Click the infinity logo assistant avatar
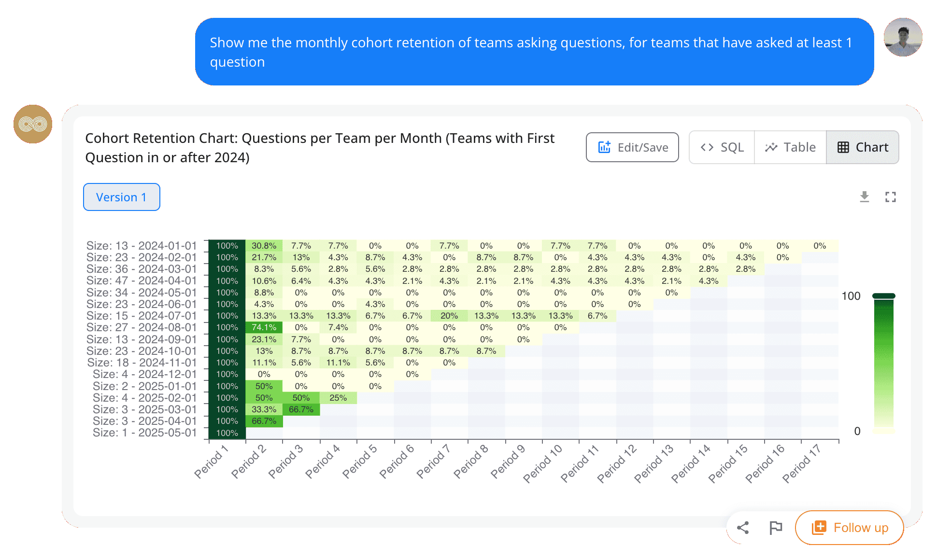 click(x=33, y=124)
